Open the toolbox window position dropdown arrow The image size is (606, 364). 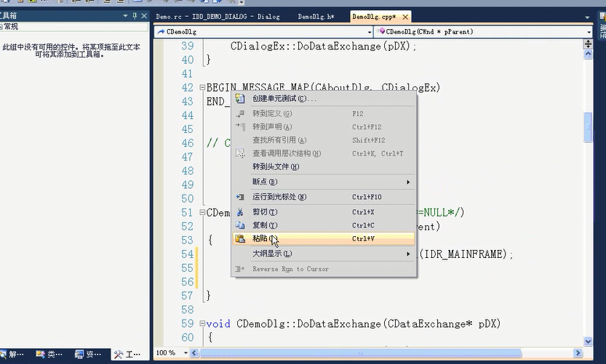125,16
